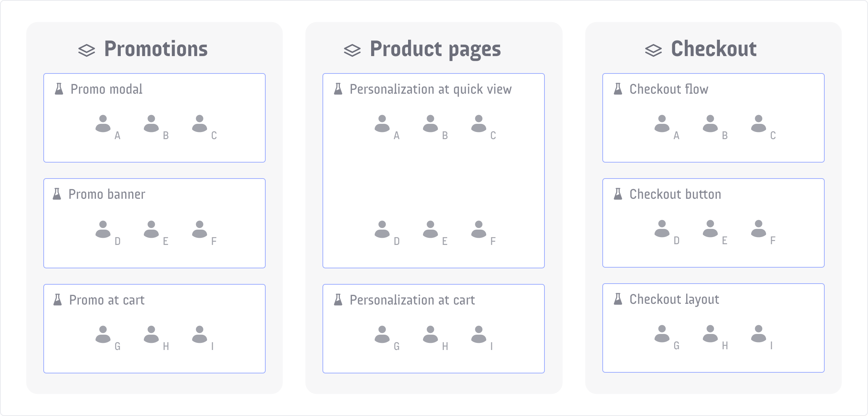Click flask icon beside Personalization at quick view
The width and height of the screenshot is (868, 416).
[x=338, y=89]
